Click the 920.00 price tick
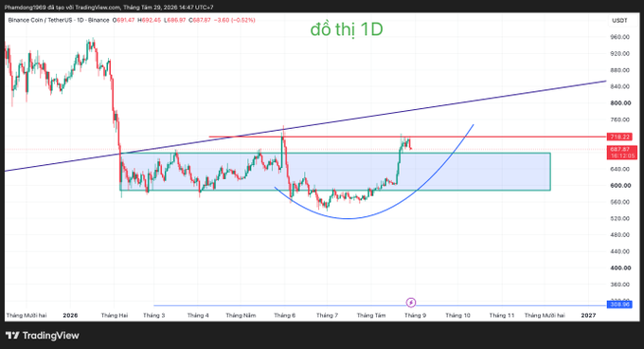 point(620,53)
